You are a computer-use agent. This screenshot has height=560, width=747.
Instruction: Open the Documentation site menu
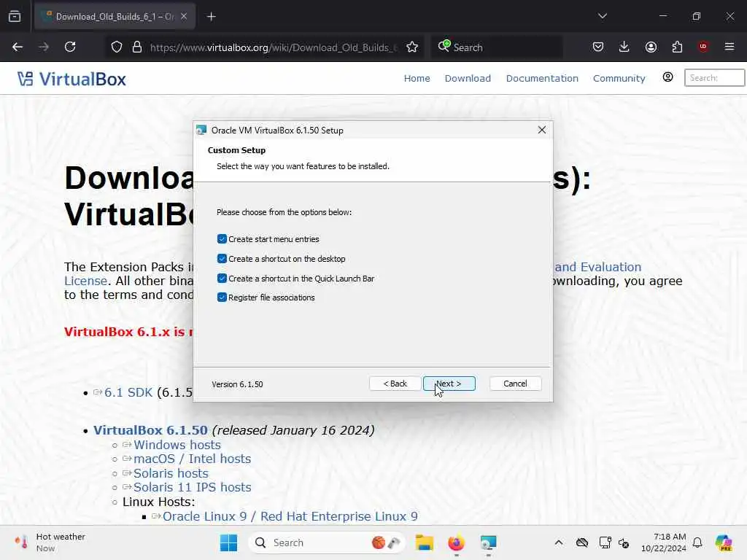tap(542, 79)
